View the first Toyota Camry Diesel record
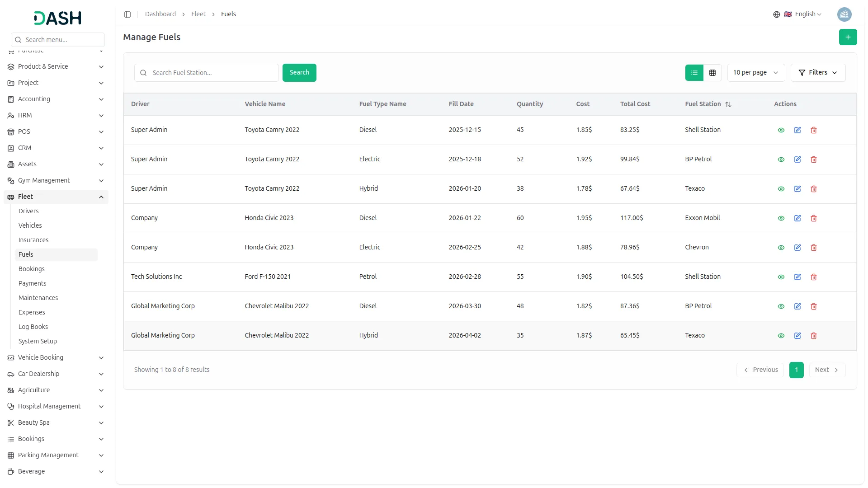 click(x=781, y=130)
